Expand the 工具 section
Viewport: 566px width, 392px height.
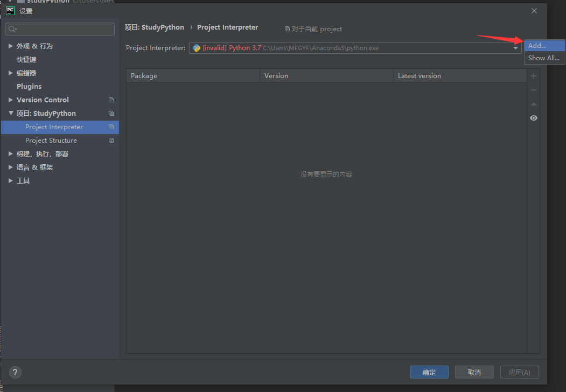[10, 180]
